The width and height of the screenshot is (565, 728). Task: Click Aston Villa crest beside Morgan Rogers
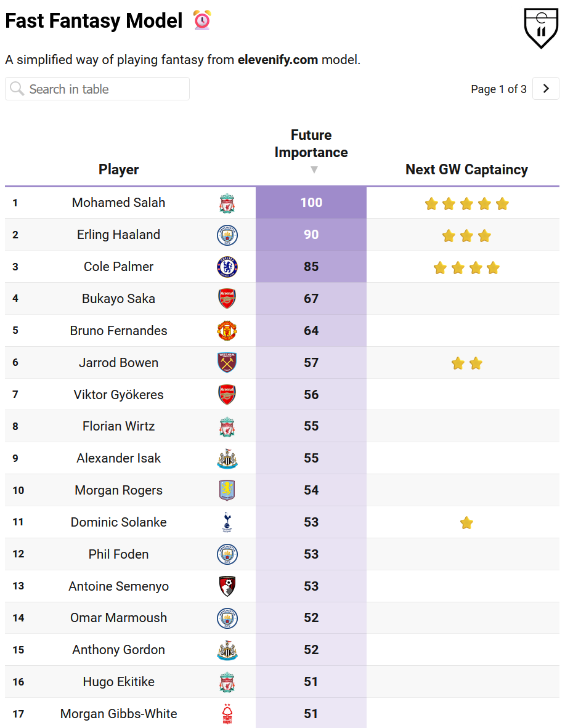(227, 490)
